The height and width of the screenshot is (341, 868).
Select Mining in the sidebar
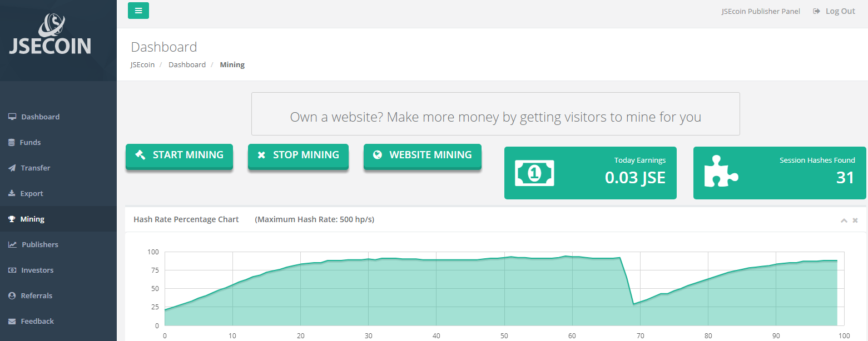click(x=58, y=219)
